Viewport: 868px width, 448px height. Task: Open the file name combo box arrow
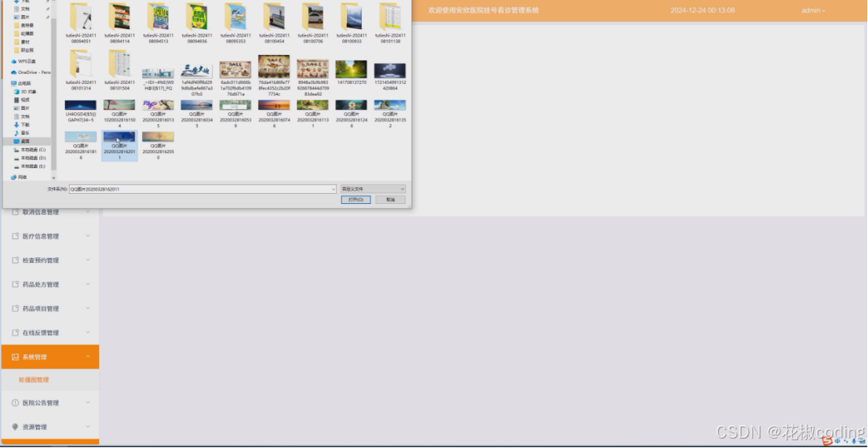click(334, 189)
